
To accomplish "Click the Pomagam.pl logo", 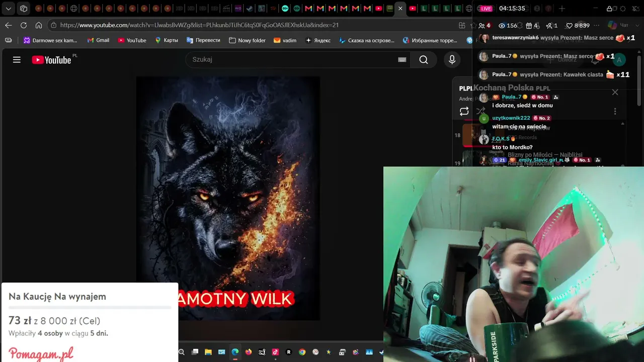I will (x=41, y=353).
